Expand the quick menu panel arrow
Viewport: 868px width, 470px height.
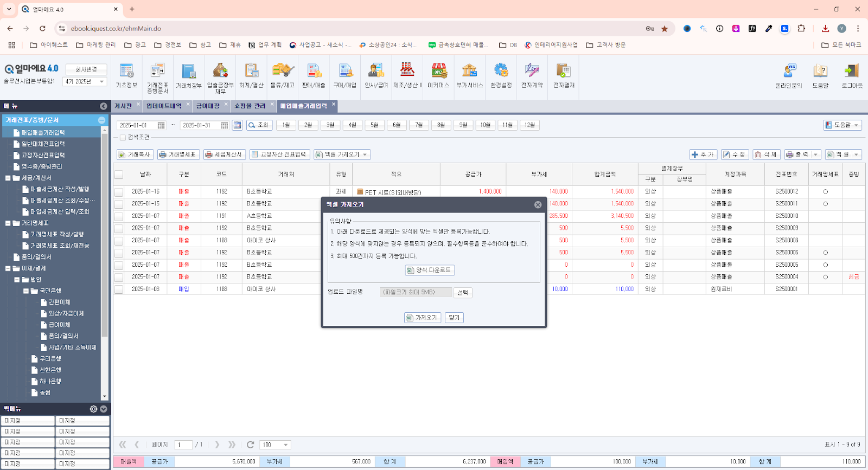coord(104,409)
